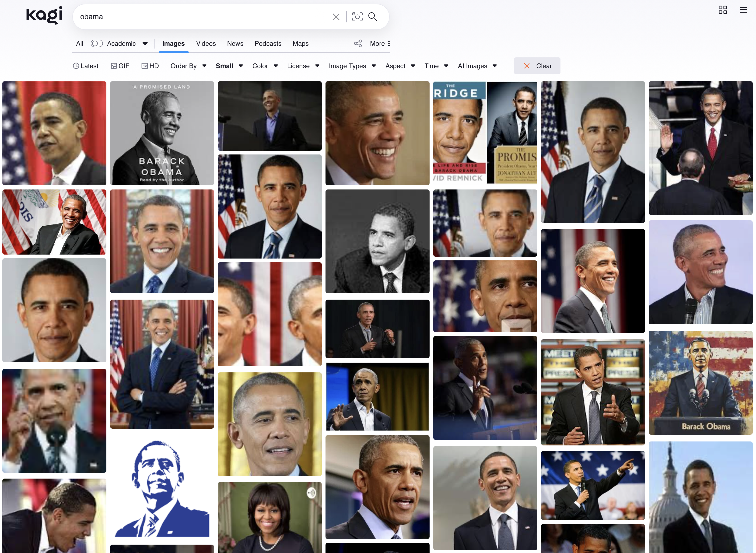
Task: Toggle the Latest filter
Action: (x=86, y=66)
